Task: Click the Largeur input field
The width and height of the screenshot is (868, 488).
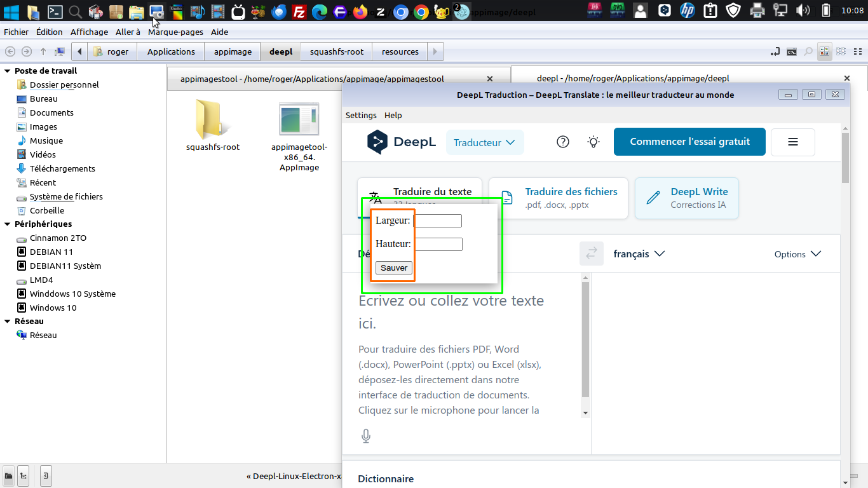Action: click(x=437, y=221)
